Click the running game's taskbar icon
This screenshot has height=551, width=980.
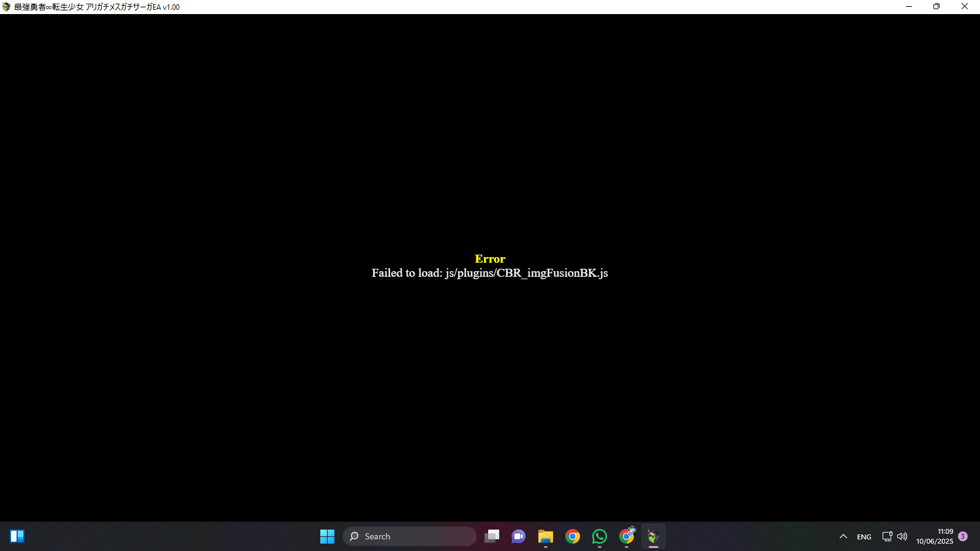pyautogui.click(x=653, y=536)
